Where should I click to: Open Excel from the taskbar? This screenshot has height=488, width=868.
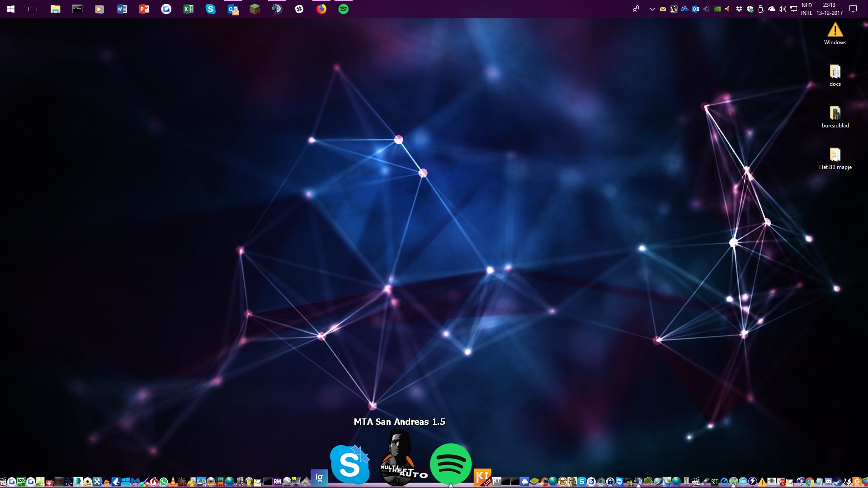(188, 9)
